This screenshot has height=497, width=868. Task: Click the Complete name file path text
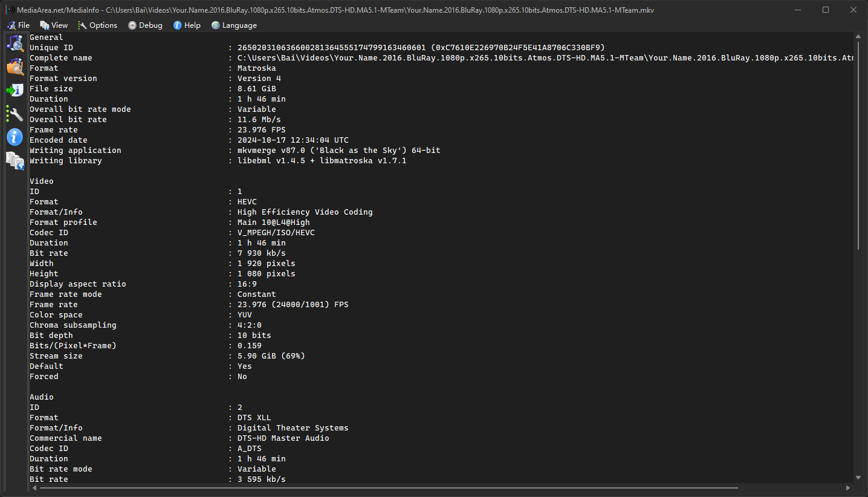click(x=544, y=58)
